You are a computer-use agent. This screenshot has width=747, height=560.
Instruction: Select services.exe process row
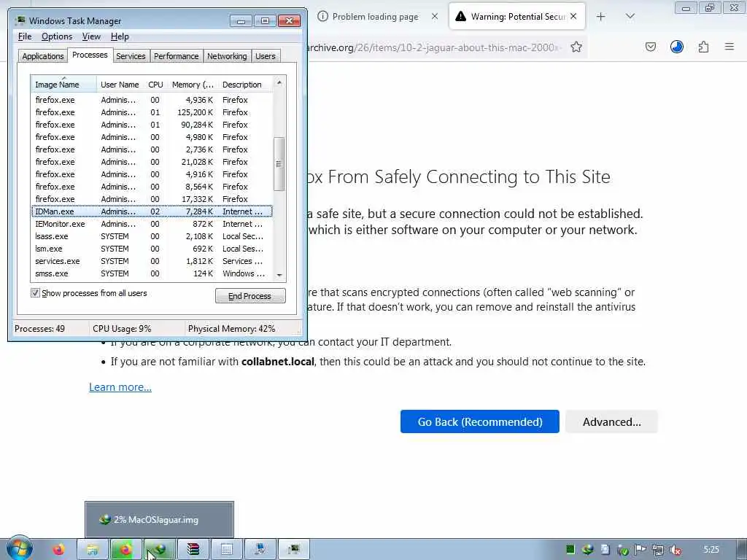(152, 261)
